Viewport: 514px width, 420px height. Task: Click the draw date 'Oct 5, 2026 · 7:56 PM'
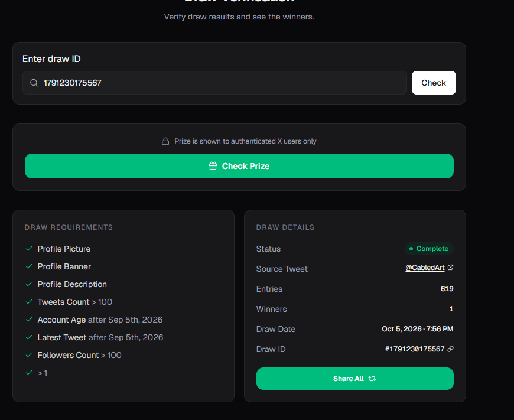pos(418,329)
